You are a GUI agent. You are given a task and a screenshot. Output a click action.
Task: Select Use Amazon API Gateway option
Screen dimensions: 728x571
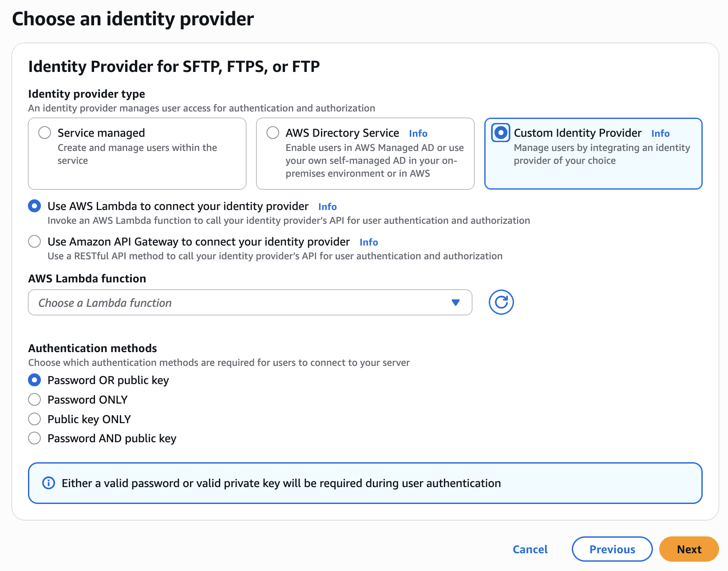click(35, 242)
